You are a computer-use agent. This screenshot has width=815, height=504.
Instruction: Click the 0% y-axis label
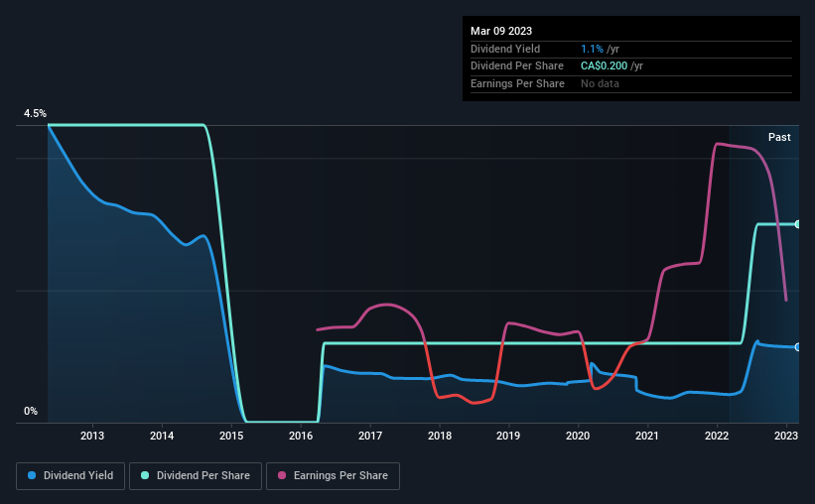[x=31, y=411]
